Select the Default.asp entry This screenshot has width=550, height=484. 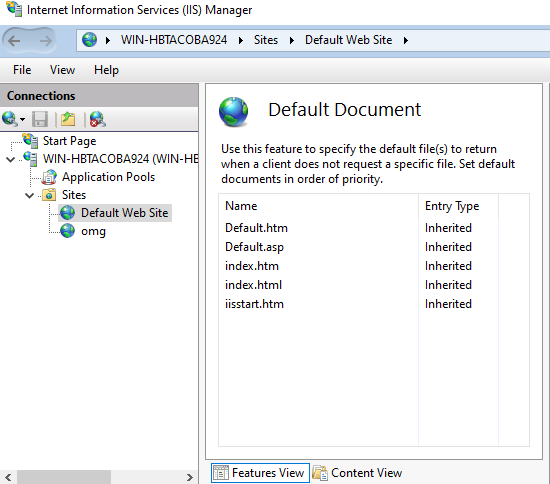pos(254,247)
